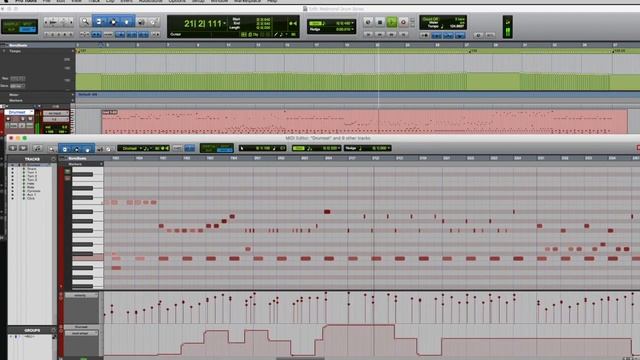Select the Grabber hand tool in main toolbar
The height and width of the screenshot is (360, 640).
click(127, 22)
